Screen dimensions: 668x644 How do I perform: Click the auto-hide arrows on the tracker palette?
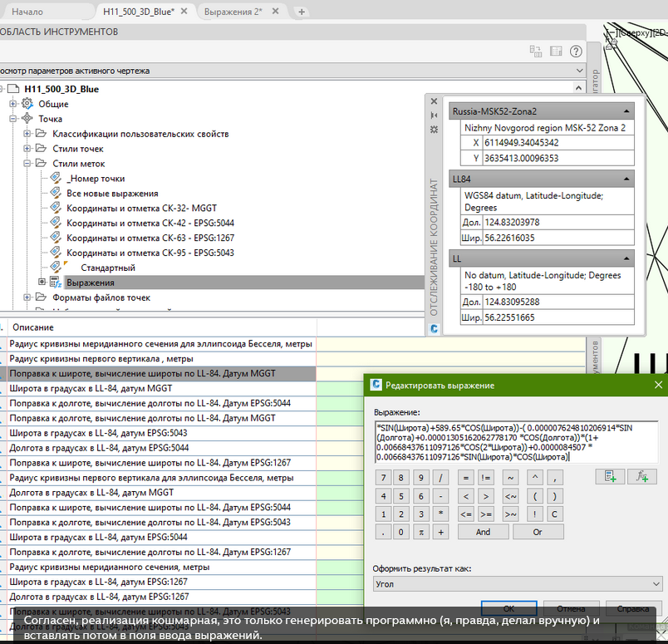[x=434, y=115]
